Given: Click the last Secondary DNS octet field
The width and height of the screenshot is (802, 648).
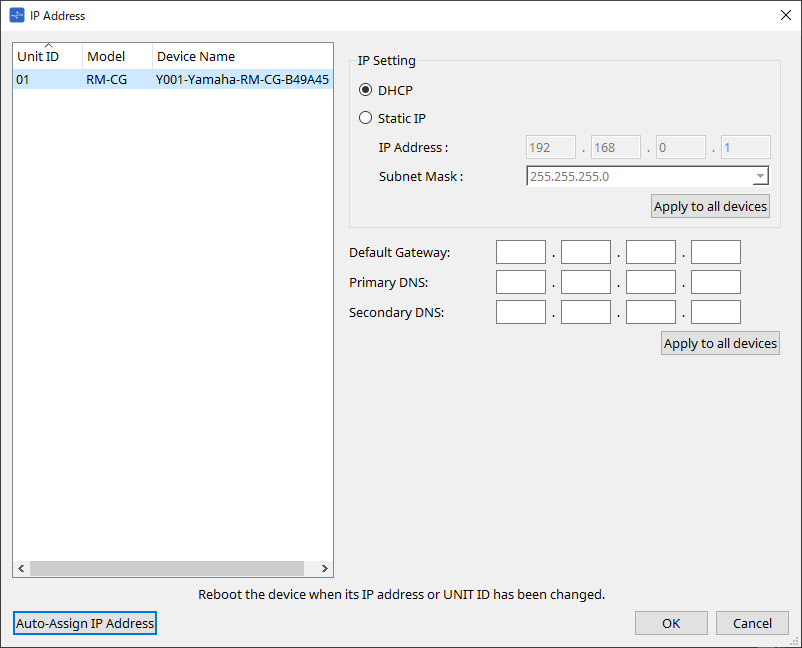Looking at the screenshot, I should (x=715, y=312).
